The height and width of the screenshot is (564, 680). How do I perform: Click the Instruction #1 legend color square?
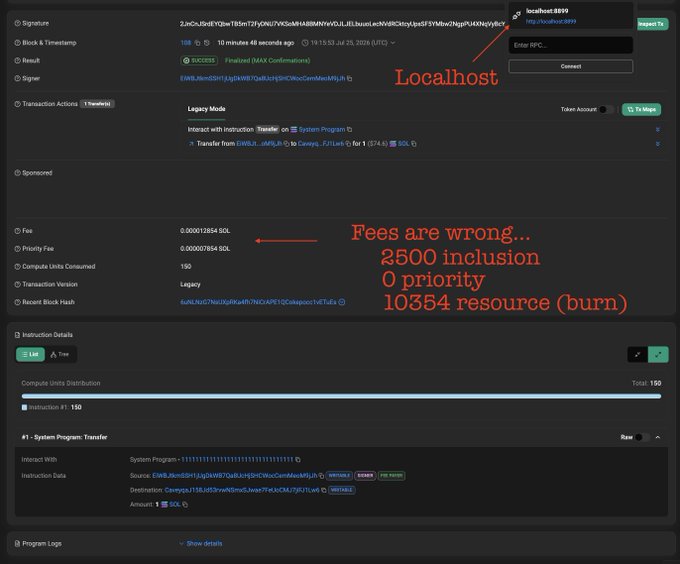24,408
